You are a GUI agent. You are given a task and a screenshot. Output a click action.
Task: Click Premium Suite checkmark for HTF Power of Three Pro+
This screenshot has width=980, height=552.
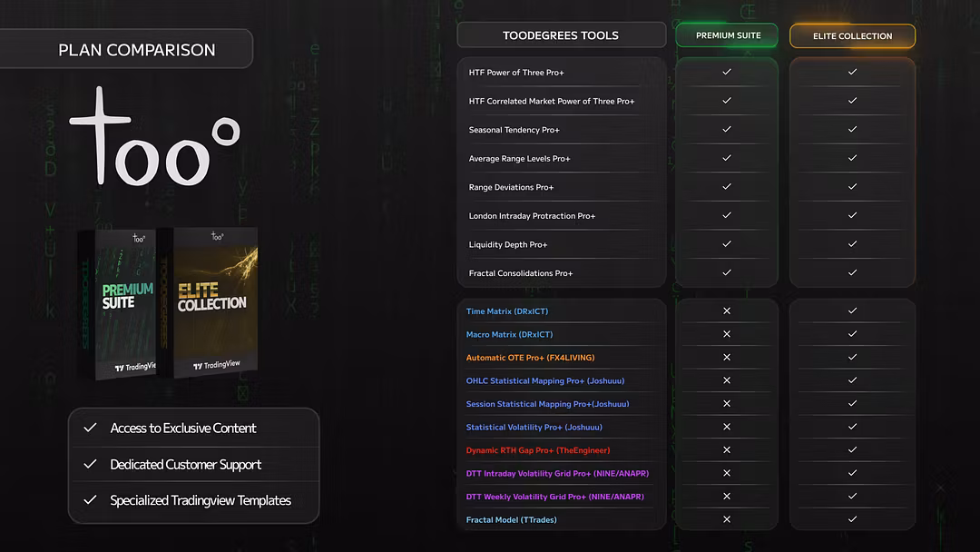pyautogui.click(x=727, y=72)
